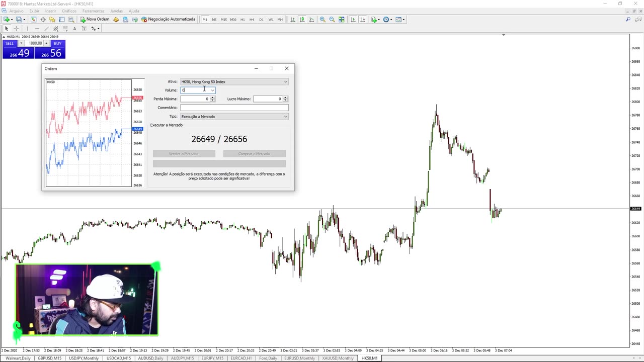Expand the Tipo execution type dropdown

tap(285, 117)
